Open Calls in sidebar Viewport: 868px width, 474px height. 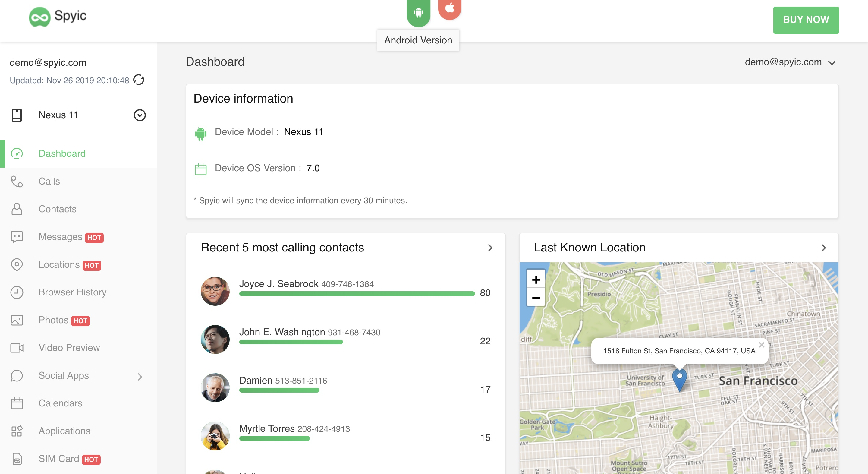49,182
